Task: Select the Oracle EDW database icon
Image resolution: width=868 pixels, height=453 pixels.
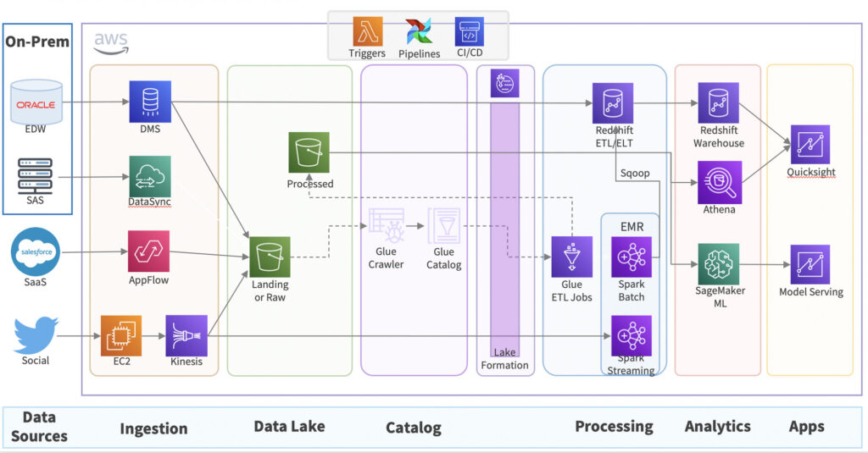Action: click(36, 102)
